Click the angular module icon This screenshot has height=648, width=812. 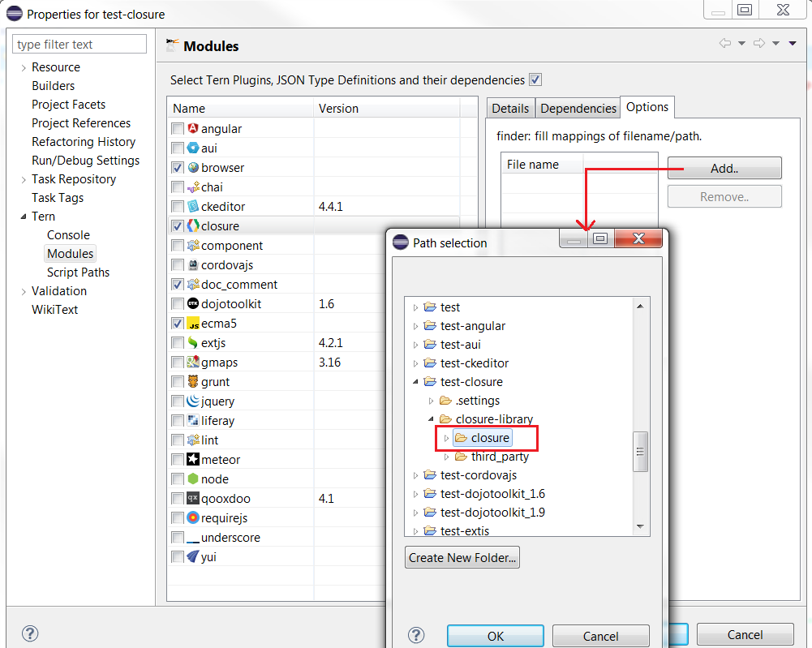[193, 129]
